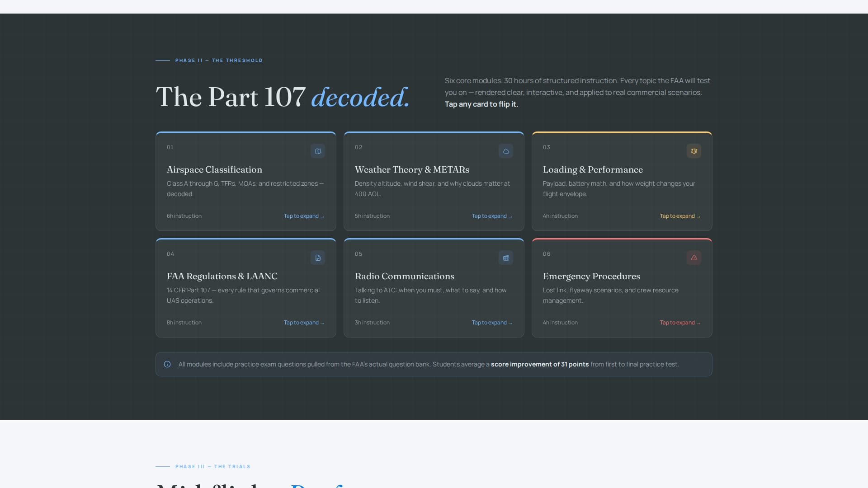868x488 pixels.
Task: Click the '5h instruction' label on Weather card
Action: (372, 216)
